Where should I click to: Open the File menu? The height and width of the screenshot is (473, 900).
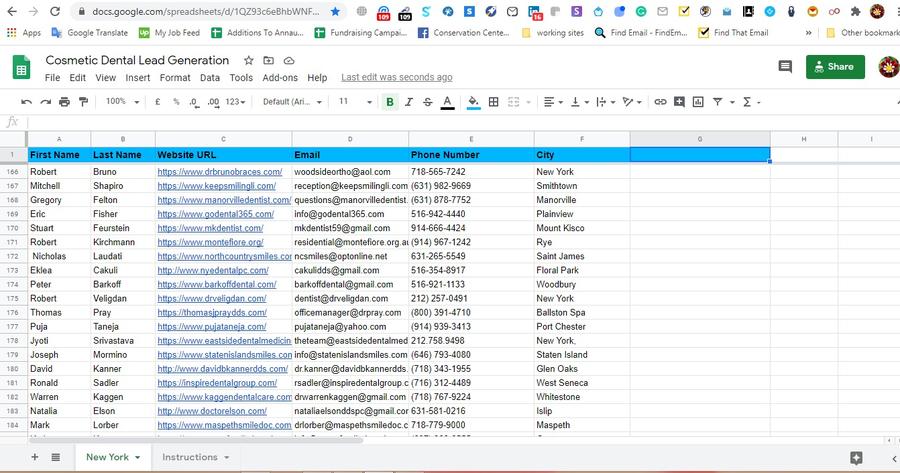coord(52,77)
